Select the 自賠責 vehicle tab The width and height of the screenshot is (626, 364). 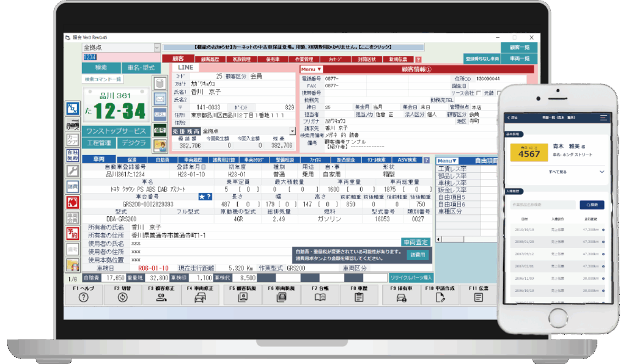(x=162, y=160)
